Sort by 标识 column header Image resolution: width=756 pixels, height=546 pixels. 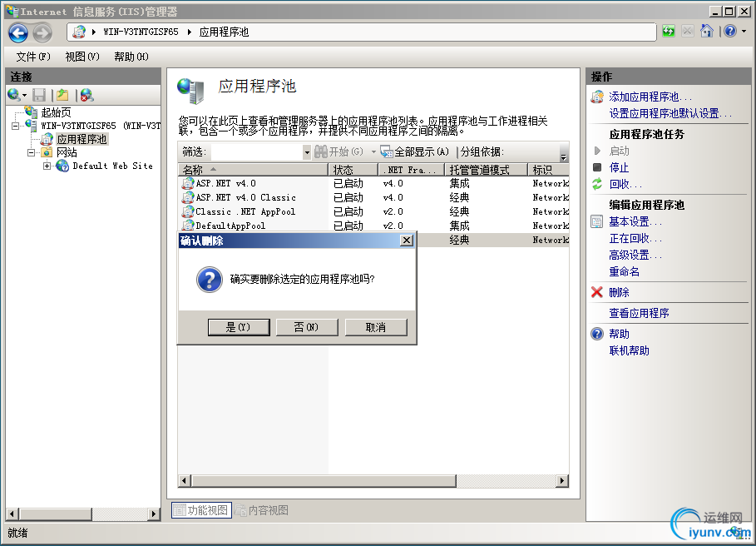point(548,170)
